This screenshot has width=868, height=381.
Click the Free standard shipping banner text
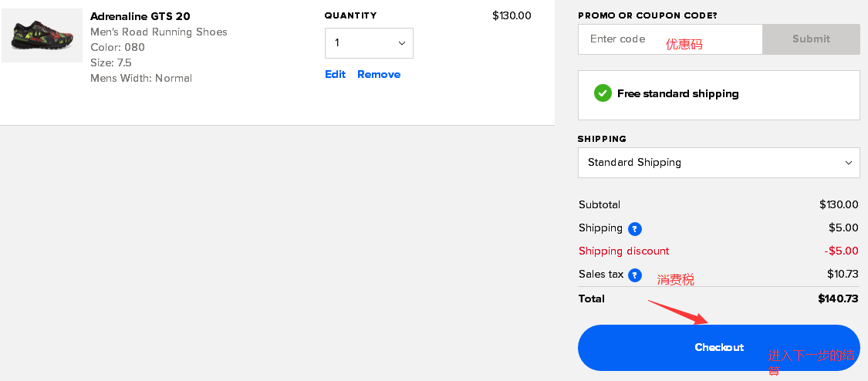point(677,93)
